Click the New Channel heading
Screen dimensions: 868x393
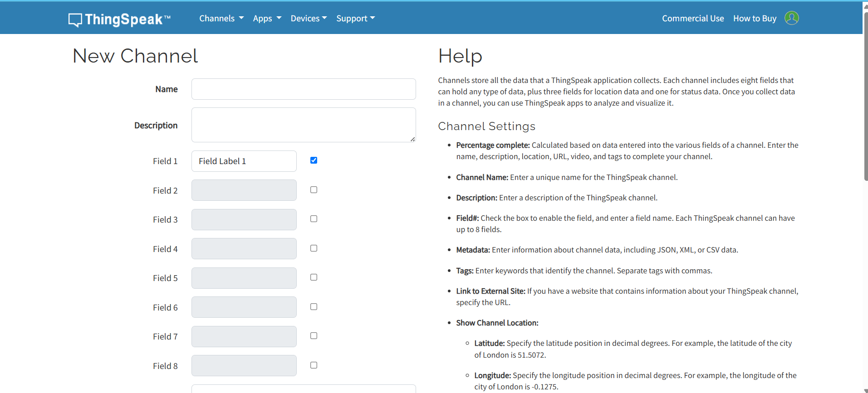135,56
